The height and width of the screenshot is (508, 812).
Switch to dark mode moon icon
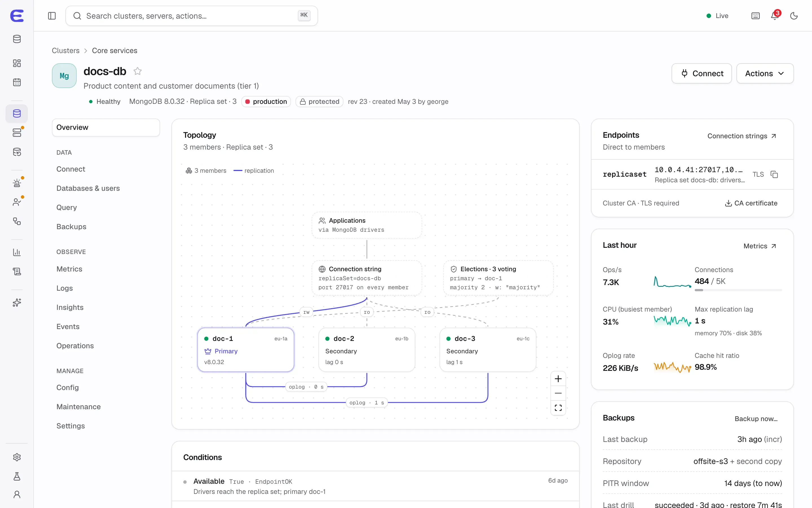(794, 16)
